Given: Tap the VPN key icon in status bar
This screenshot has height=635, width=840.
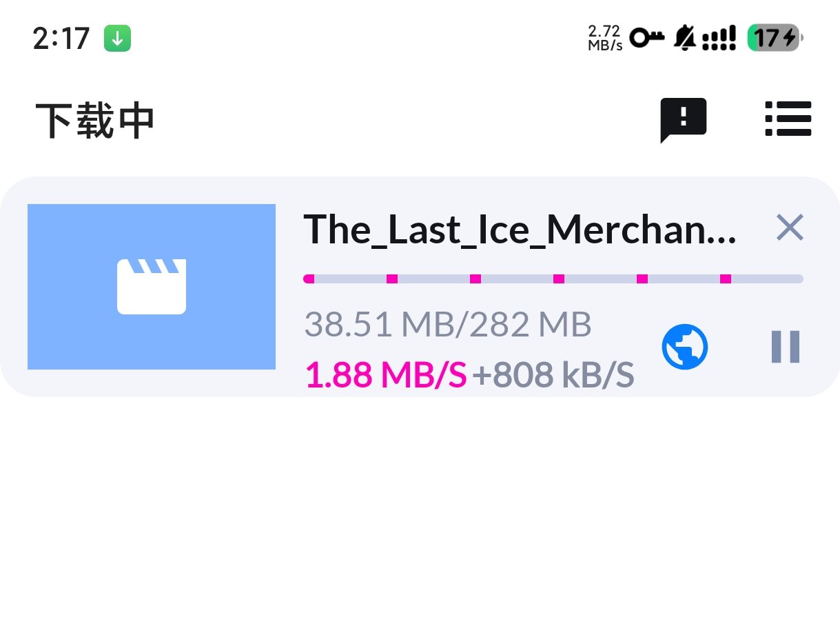Looking at the screenshot, I should [x=647, y=39].
